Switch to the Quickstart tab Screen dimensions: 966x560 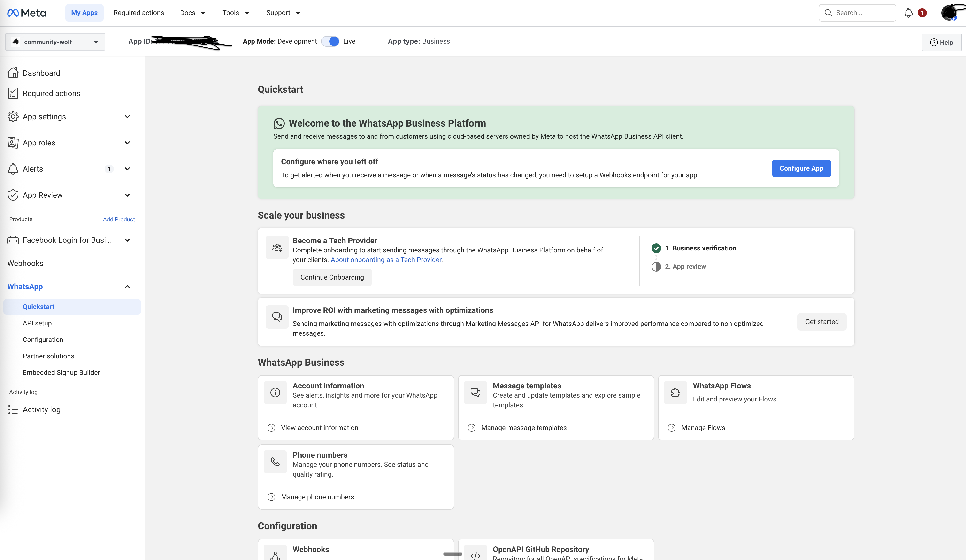(38, 306)
